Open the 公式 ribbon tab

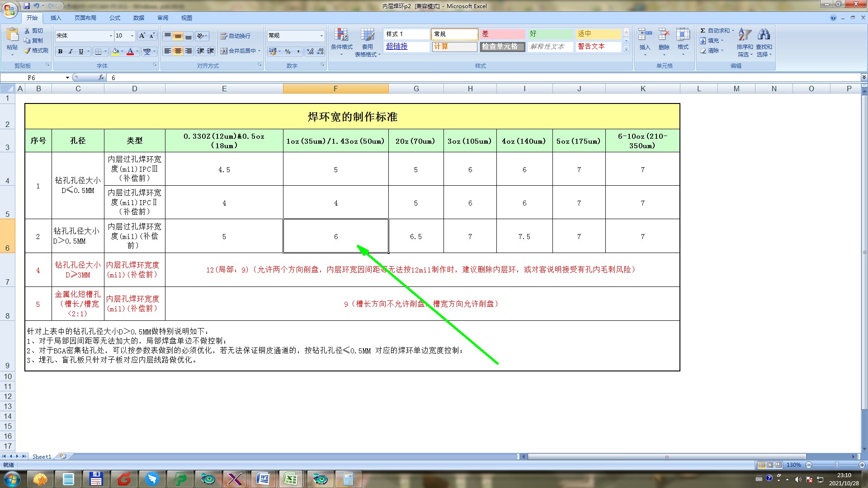pos(114,18)
